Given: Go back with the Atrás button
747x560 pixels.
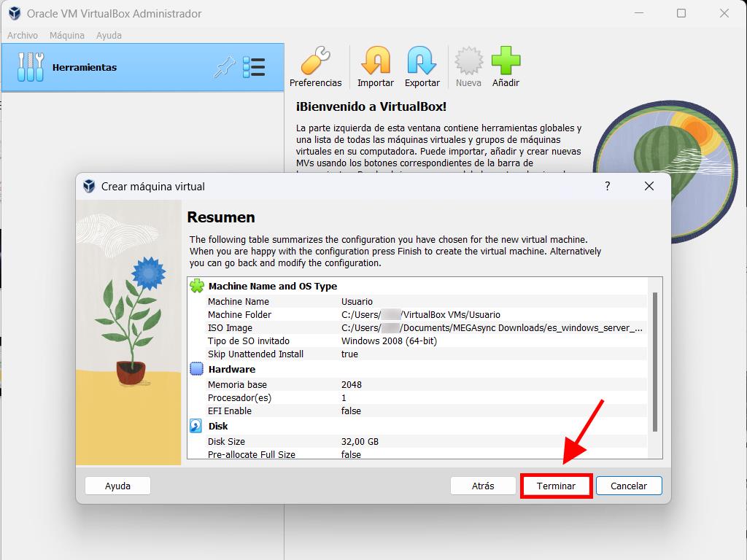Looking at the screenshot, I should point(483,486).
